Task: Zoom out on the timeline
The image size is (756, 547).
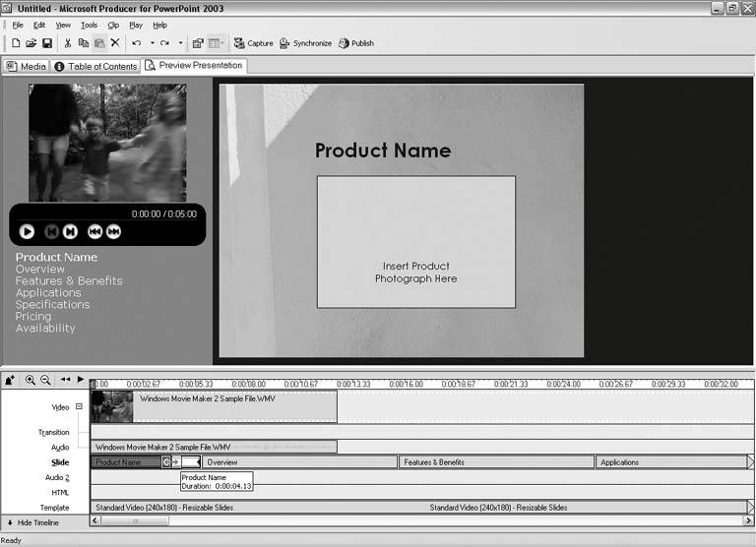Action: (x=45, y=380)
